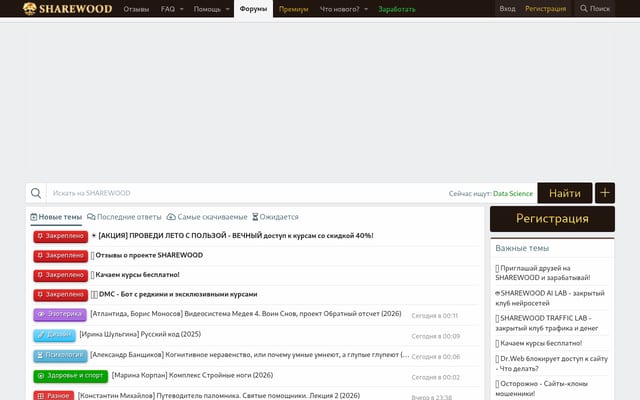Click the magnifier icon in search bar
This screenshot has height=400, width=640.
36,193
